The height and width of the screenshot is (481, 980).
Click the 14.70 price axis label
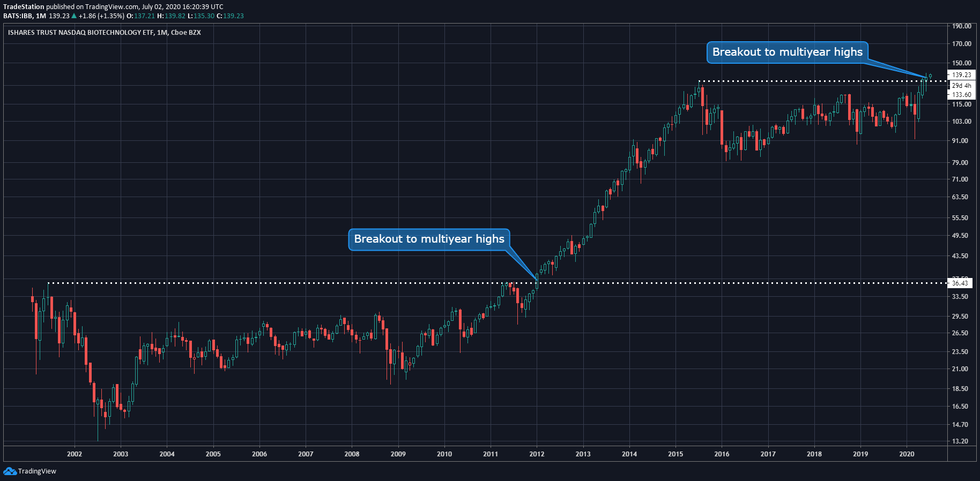click(960, 425)
